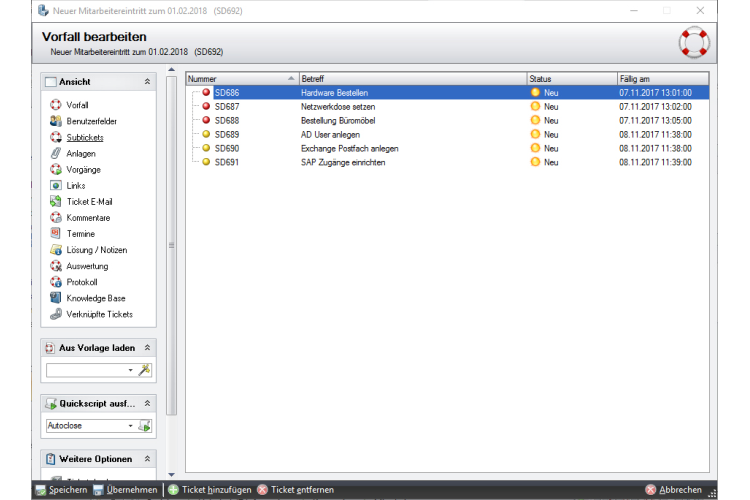Sort tickets by Nummer column header

[240, 78]
